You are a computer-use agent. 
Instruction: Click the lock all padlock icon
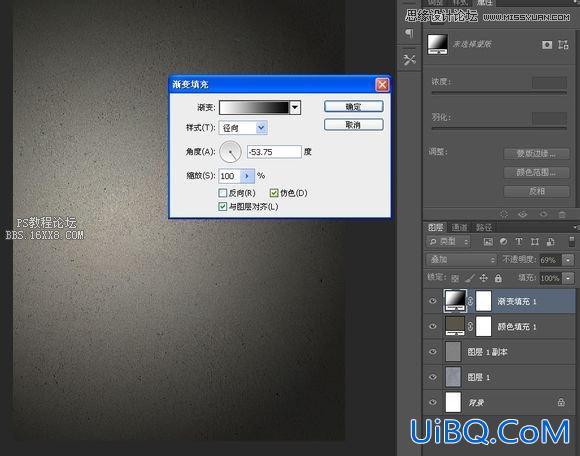498,278
